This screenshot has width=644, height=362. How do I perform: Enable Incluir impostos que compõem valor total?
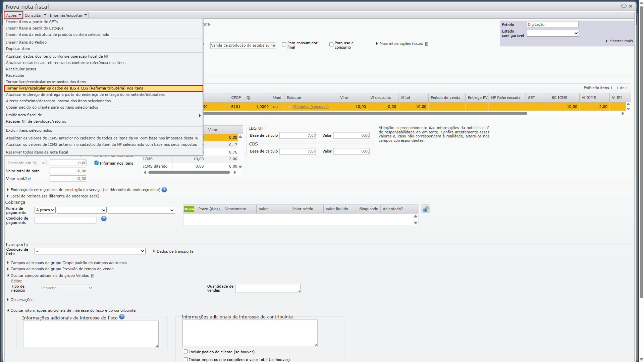[x=186, y=359]
